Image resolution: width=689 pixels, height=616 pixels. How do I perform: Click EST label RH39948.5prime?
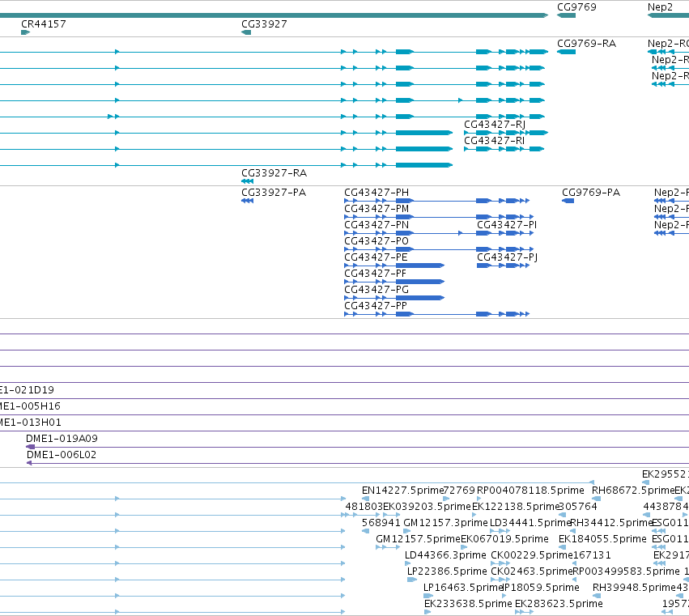[x=634, y=588]
